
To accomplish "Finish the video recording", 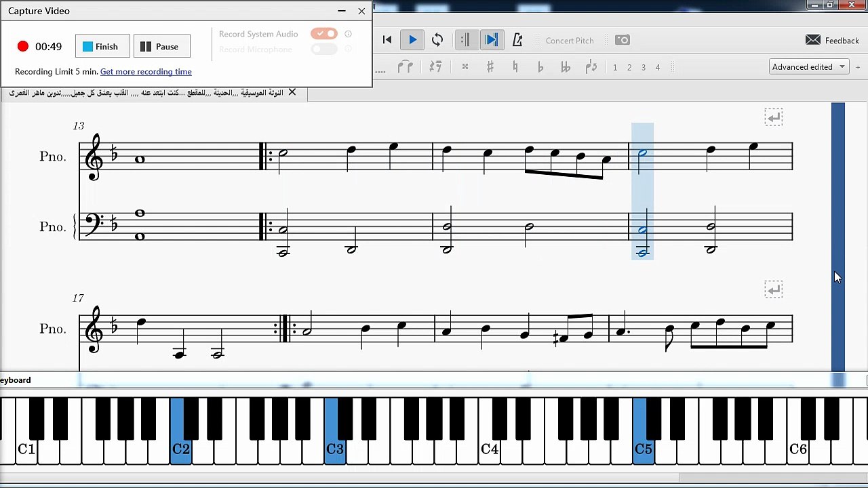I will 102,46.
